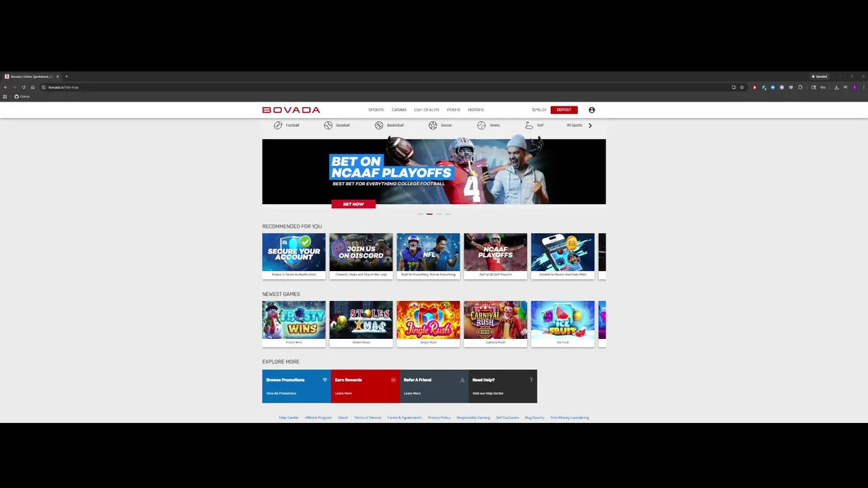This screenshot has height=488, width=868.
Task: Reload the page with browser refresh icon
Action: (x=24, y=87)
